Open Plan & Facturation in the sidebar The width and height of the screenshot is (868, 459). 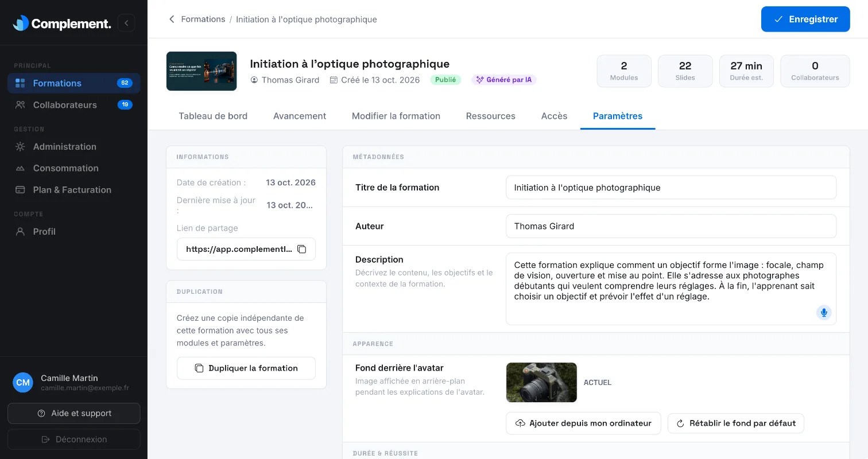pyautogui.click(x=73, y=190)
